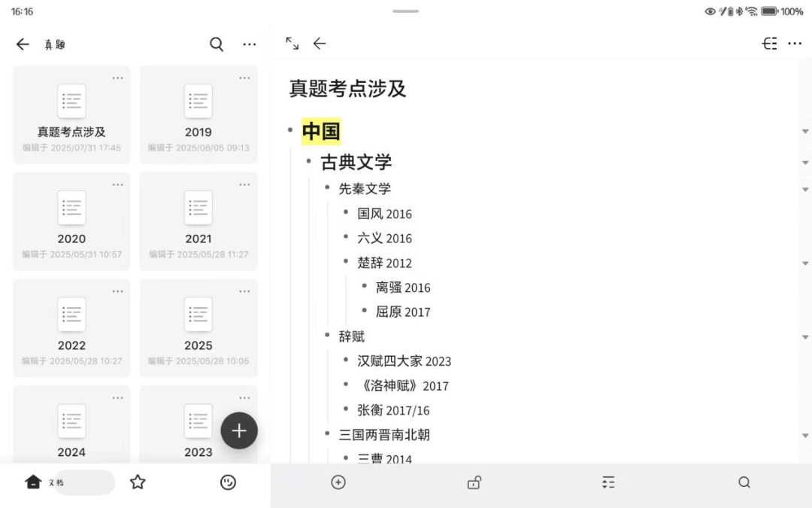
Task: Tap the floating plus button to create new document
Action: click(239, 430)
